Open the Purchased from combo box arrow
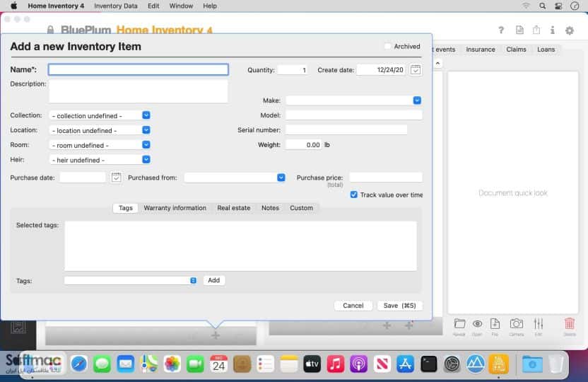The height and width of the screenshot is (382, 588). pyautogui.click(x=281, y=177)
